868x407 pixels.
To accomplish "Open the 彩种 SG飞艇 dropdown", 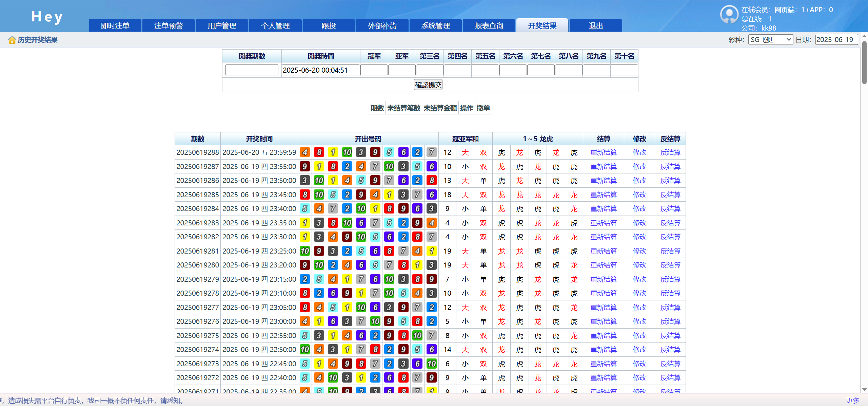I will click(770, 40).
